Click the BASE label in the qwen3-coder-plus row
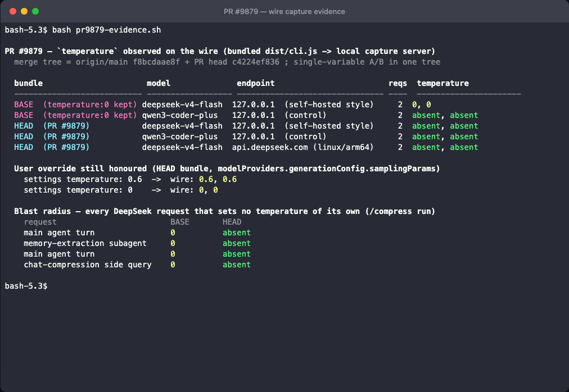This screenshot has width=569, height=392. (24, 115)
